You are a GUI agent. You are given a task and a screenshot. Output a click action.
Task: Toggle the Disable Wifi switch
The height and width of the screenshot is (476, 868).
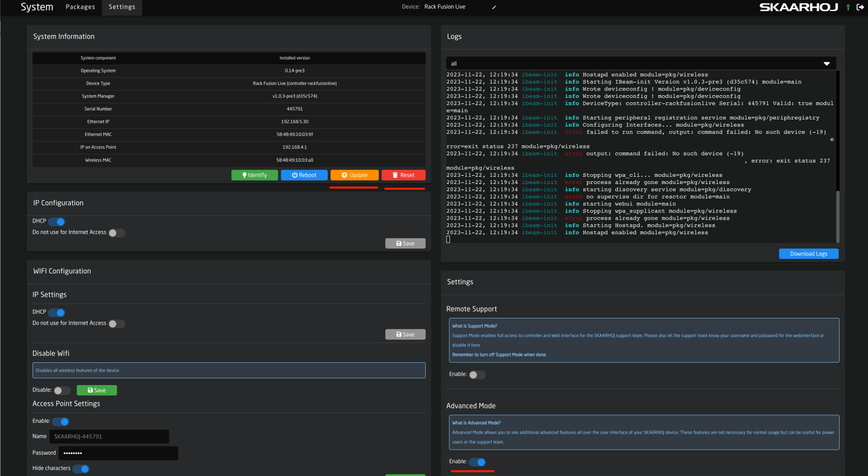point(62,391)
